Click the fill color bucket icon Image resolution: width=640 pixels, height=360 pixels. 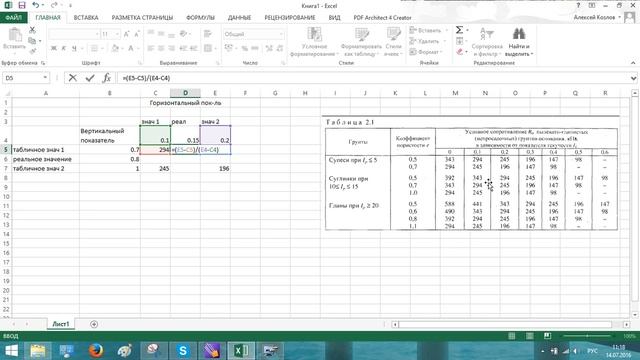115,48
